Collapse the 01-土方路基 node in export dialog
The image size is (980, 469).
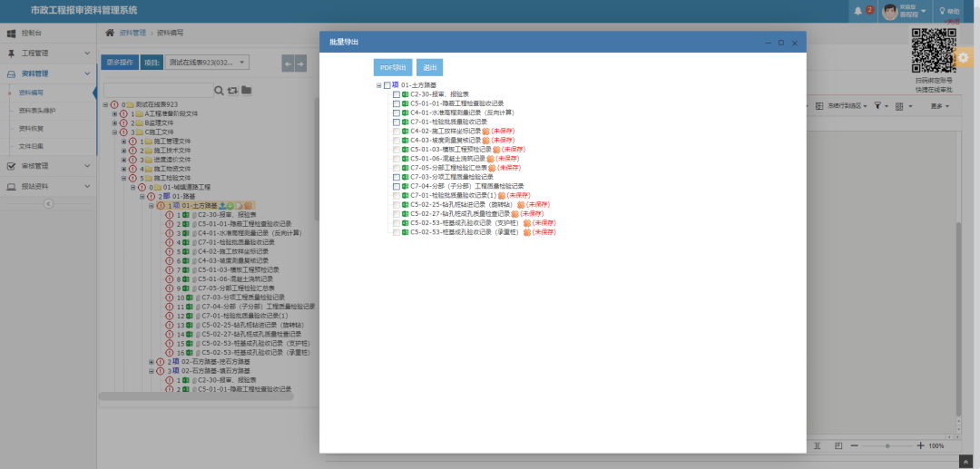tap(378, 85)
